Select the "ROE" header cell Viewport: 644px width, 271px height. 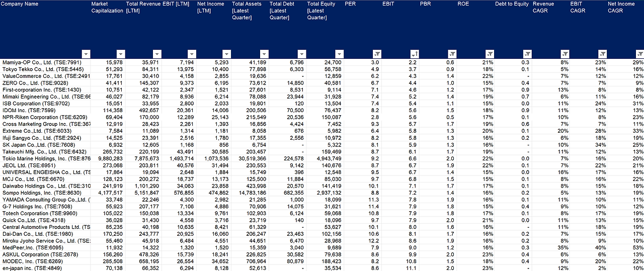coord(475,29)
